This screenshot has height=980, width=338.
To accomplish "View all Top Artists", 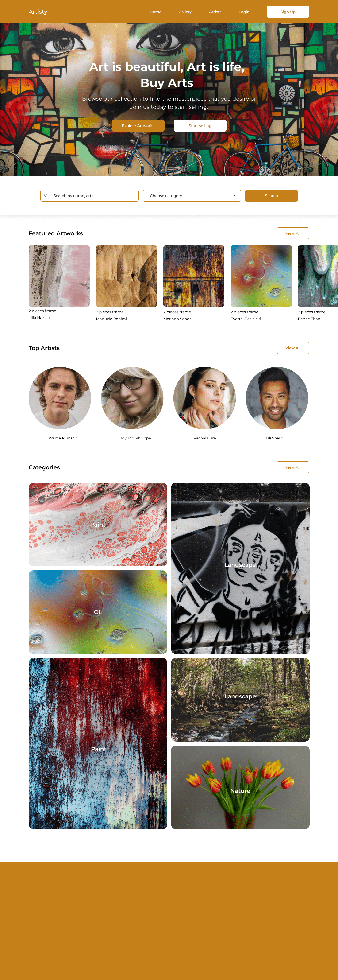I will click(x=293, y=348).
